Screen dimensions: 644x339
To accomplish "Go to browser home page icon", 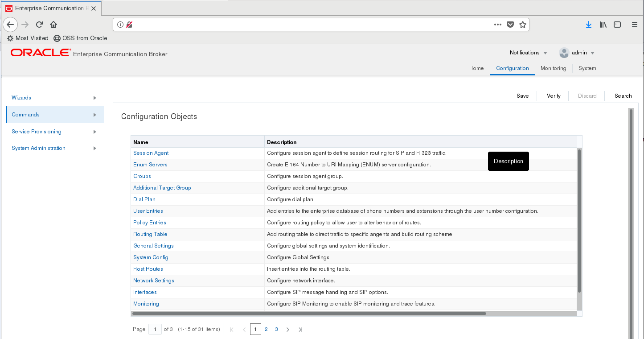I will click(x=53, y=25).
